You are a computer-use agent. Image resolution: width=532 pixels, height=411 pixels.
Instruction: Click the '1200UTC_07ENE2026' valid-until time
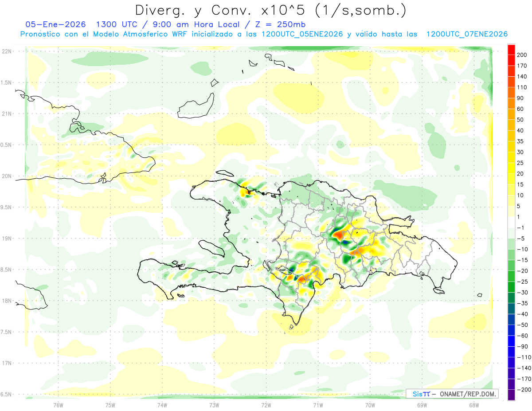(467, 34)
